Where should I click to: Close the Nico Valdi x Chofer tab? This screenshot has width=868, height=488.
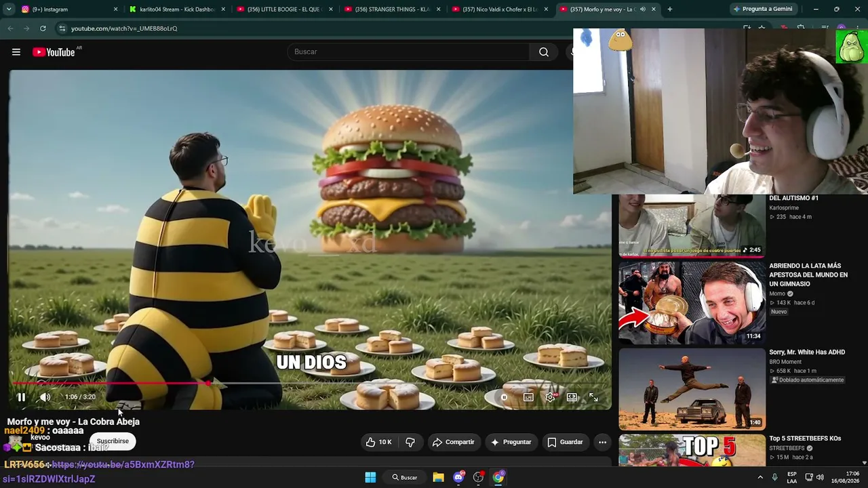coord(546,9)
